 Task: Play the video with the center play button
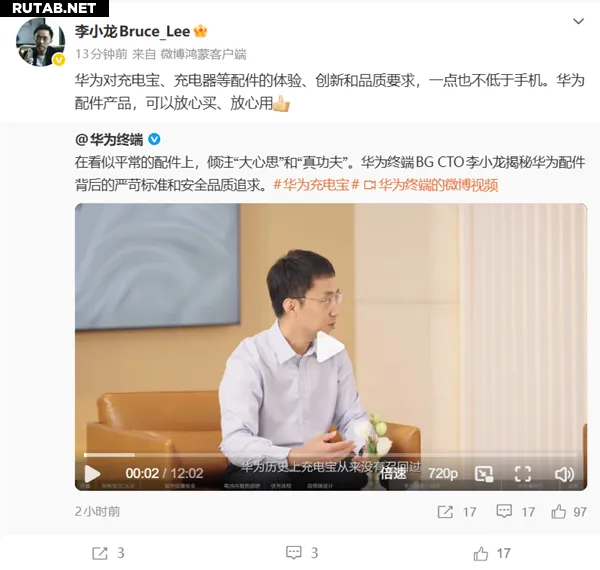click(x=329, y=346)
